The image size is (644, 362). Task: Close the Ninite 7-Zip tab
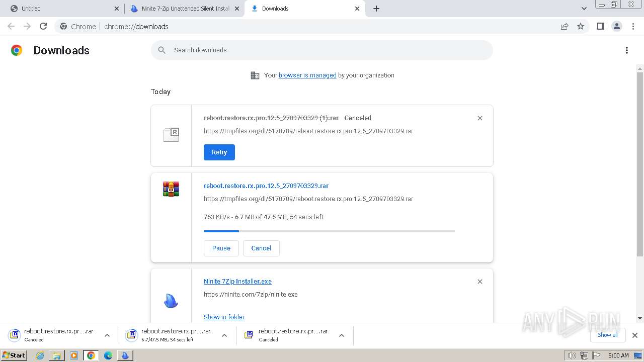pyautogui.click(x=237, y=9)
